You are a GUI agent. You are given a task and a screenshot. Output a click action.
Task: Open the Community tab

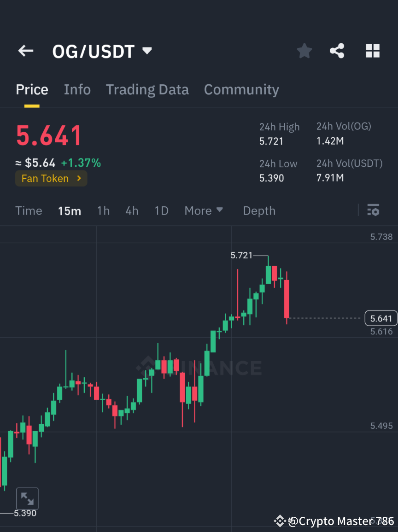[x=241, y=89]
